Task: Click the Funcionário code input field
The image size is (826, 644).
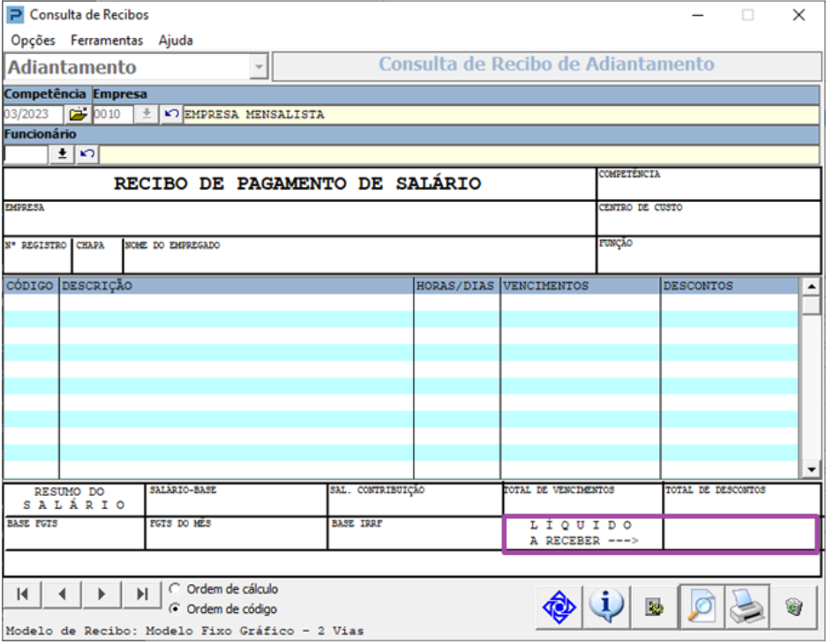Action: tap(25, 154)
